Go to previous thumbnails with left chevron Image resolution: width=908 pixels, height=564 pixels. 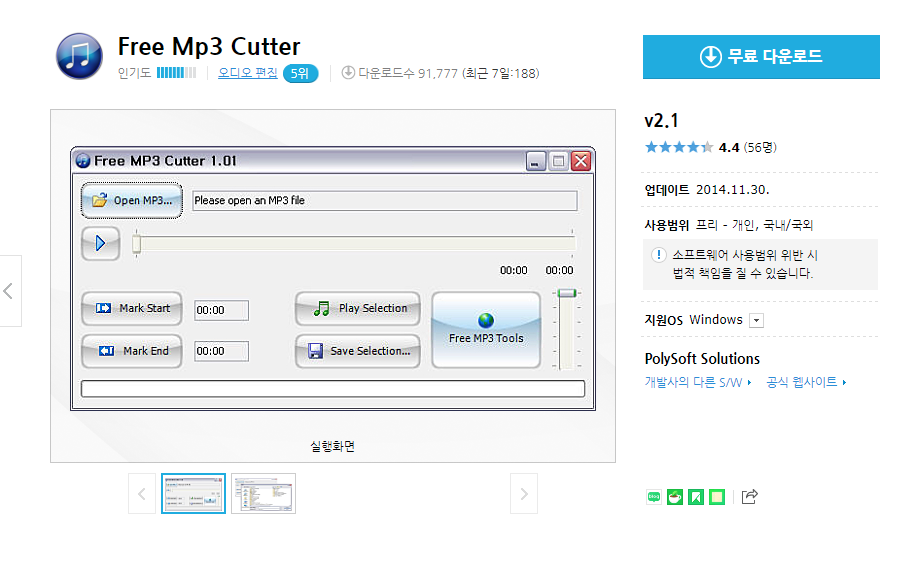tap(142, 494)
